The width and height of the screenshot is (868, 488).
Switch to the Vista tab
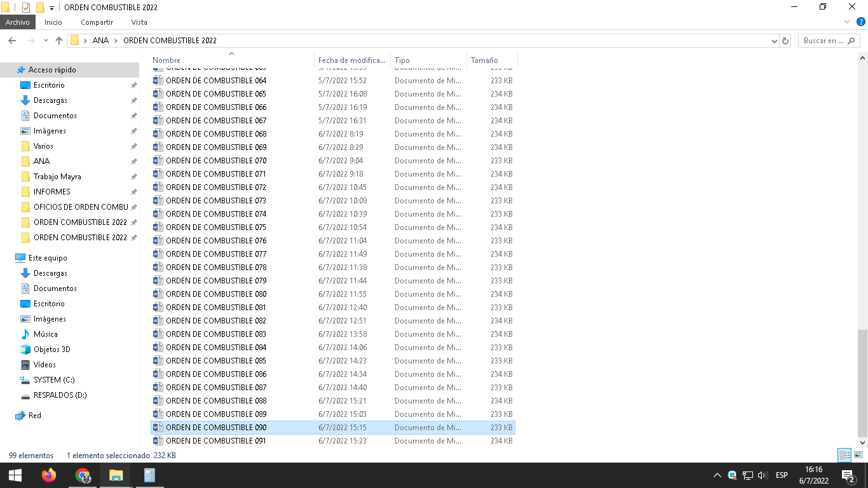point(139,22)
